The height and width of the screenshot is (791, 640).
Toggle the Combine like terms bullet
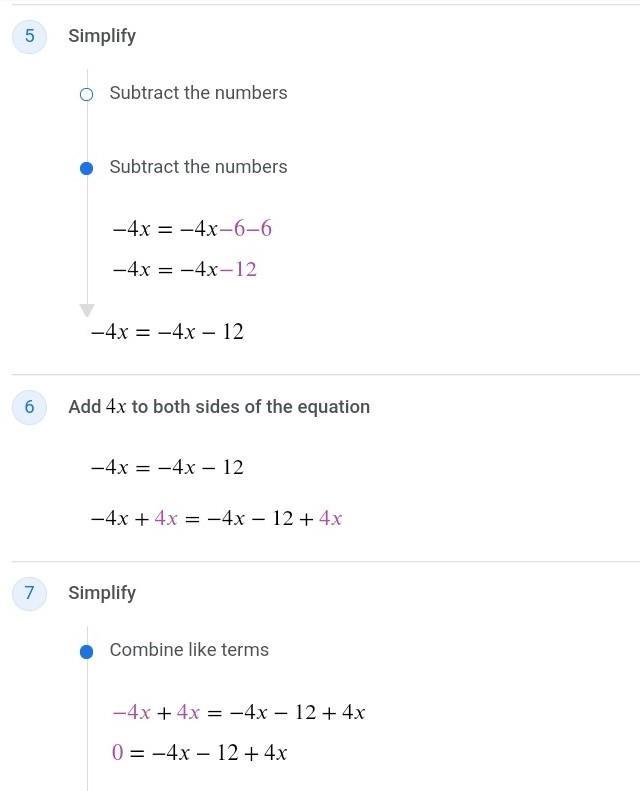(x=86, y=651)
